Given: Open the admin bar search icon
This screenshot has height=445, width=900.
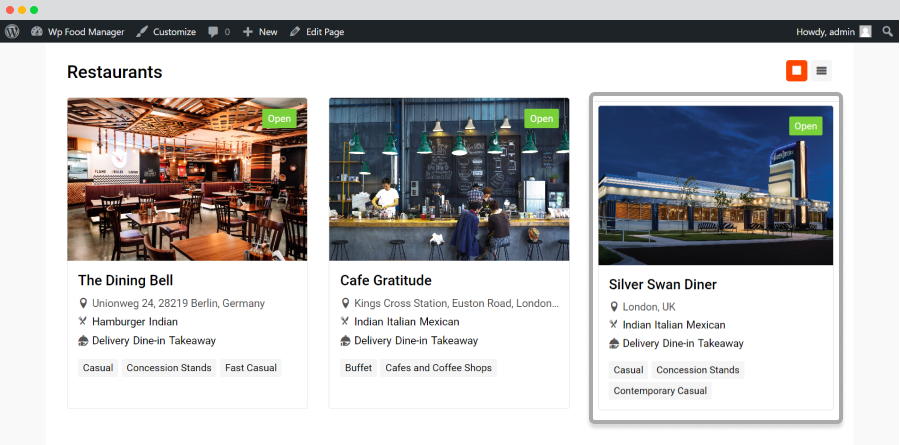Looking at the screenshot, I should pyautogui.click(x=887, y=32).
